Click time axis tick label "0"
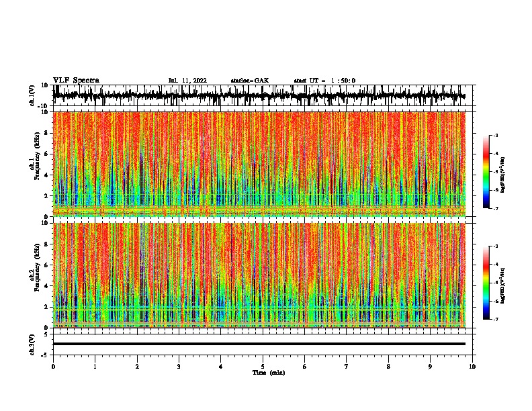 53,367
